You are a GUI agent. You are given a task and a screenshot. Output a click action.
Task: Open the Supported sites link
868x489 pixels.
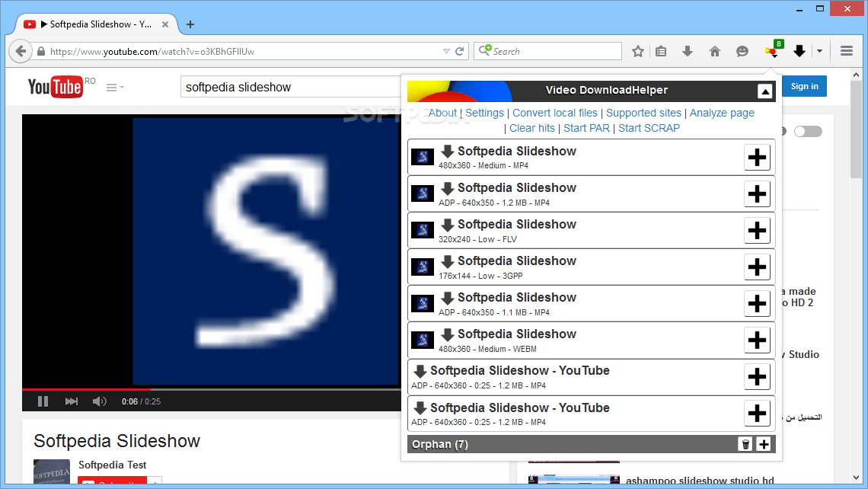tap(643, 113)
